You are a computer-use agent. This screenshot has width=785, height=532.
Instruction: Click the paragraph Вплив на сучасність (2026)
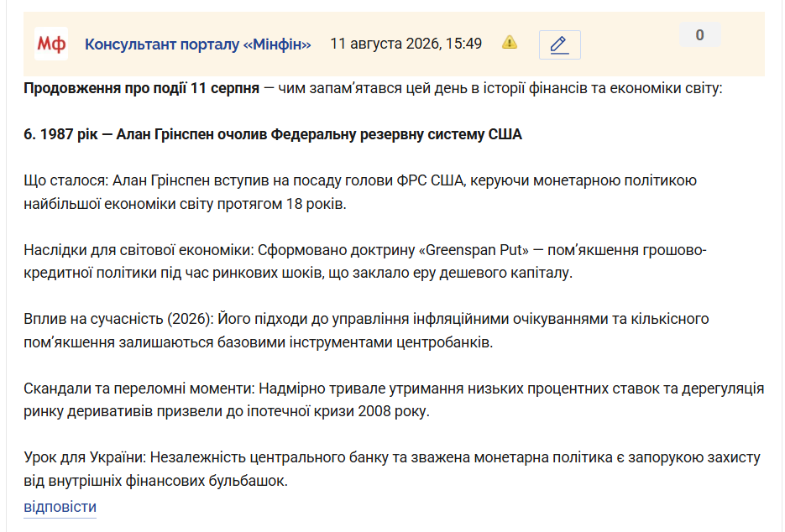click(x=366, y=331)
